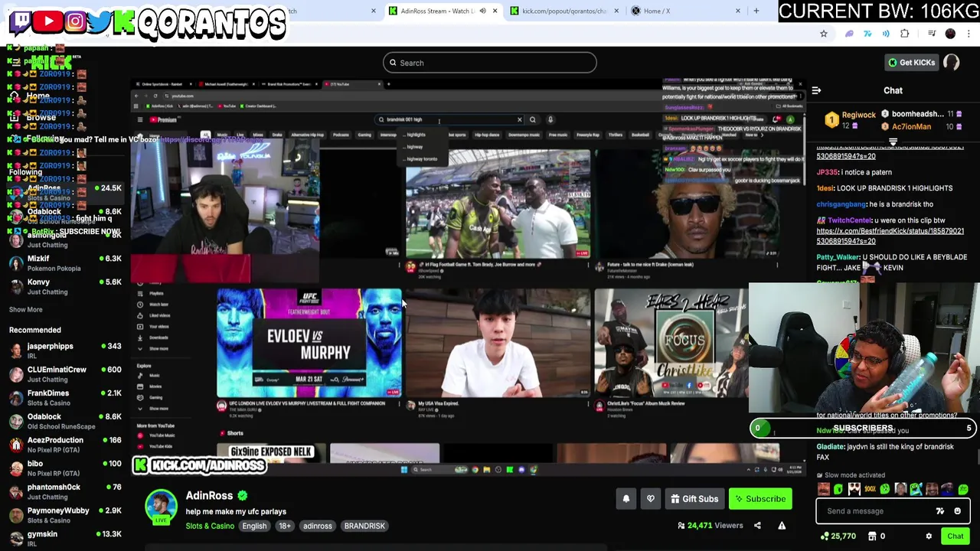The width and height of the screenshot is (980, 551).
Task: Click the 100% emote in quick emote bar
Action: [870, 489]
